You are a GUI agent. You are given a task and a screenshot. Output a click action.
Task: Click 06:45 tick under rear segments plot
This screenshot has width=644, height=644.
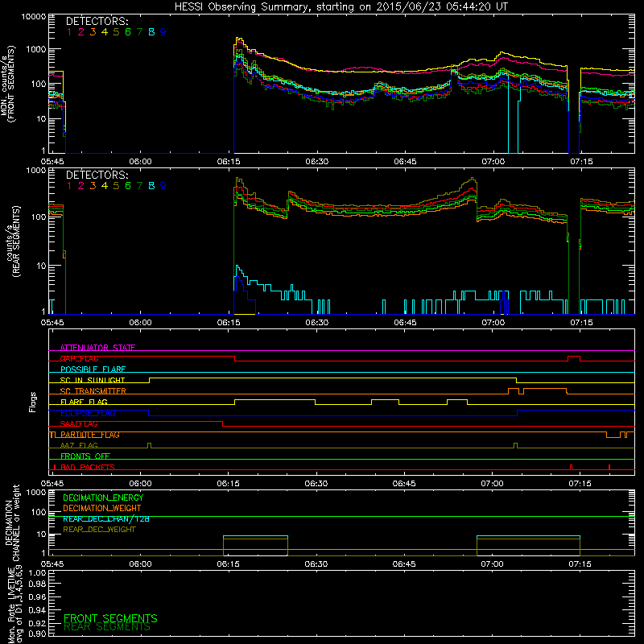(x=405, y=323)
